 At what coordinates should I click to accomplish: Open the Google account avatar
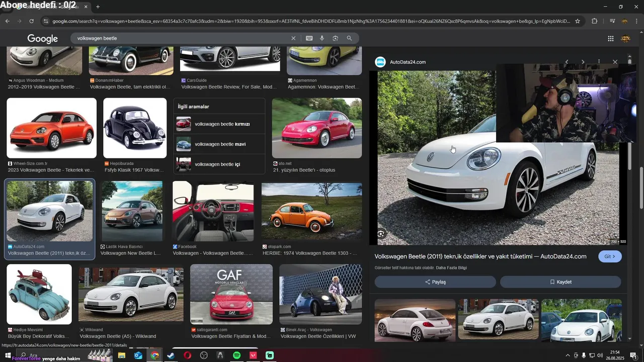[625, 39]
